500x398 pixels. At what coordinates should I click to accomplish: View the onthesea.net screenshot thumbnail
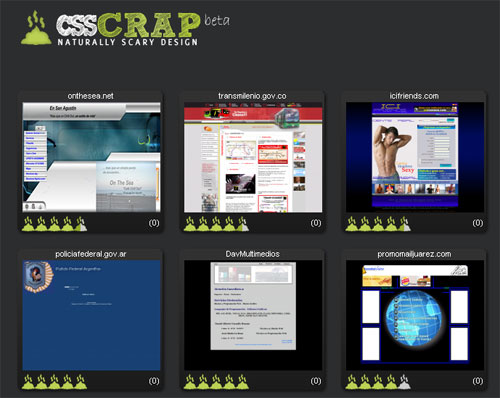[x=91, y=157]
